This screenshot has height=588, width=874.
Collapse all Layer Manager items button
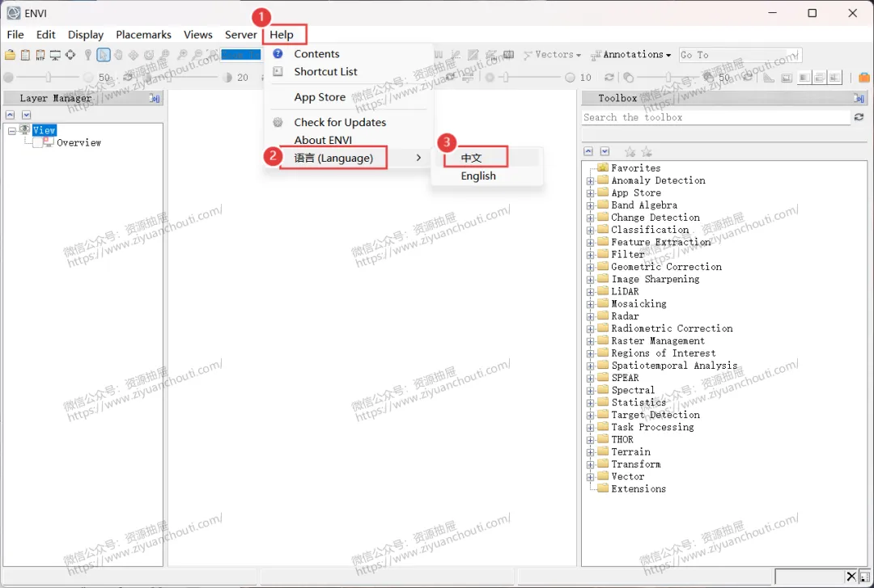click(x=10, y=115)
